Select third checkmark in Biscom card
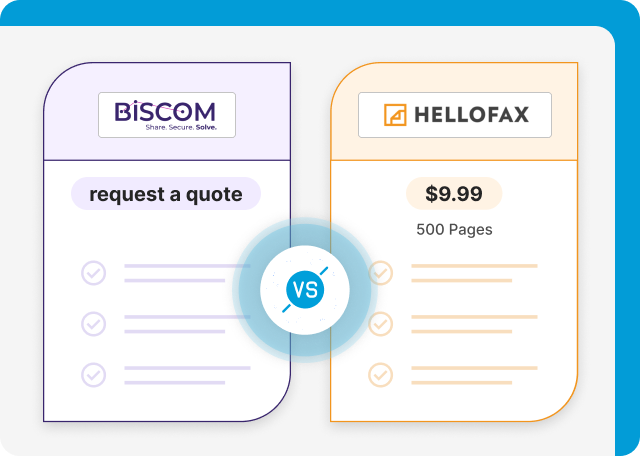 click(x=93, y=374)
